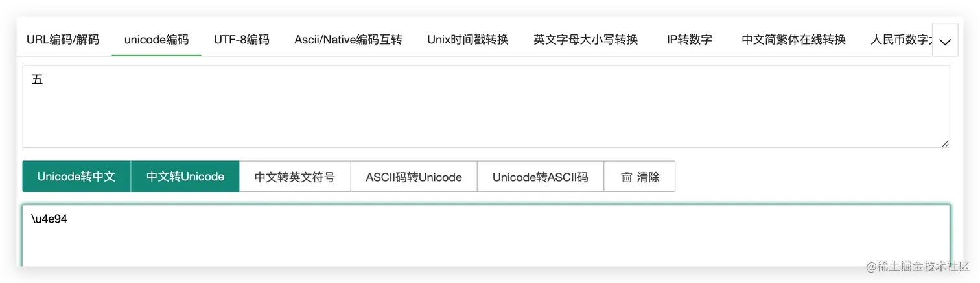
Task: Click the output textarea showing \u4e94
Action: [x=486, y=236]
